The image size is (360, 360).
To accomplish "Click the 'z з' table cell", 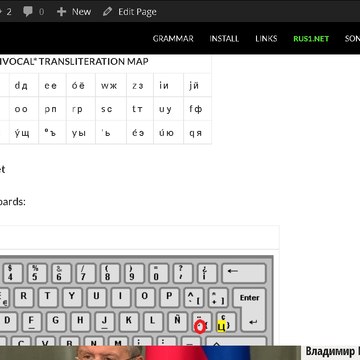I will [x=140, y=85].
